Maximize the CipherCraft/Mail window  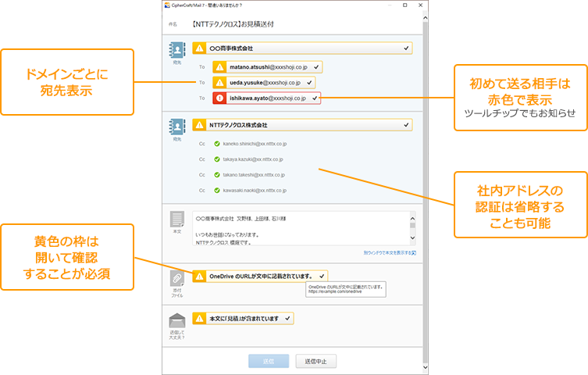click(405, 5)
